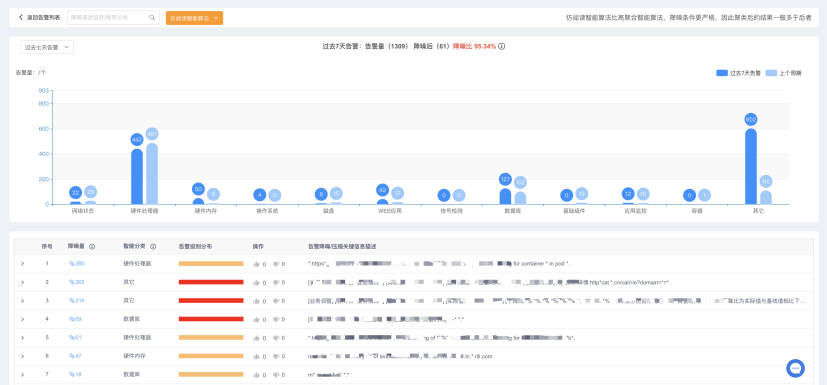Image resolution: width=827 pixels, height=385 pixels.
Task: Thumbs down row 4
Action: pos(275,320)
